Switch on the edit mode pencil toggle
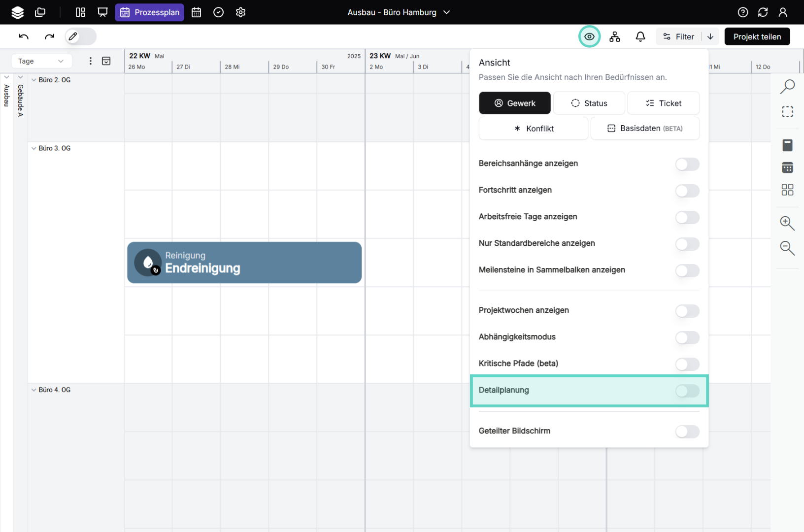 81,36
